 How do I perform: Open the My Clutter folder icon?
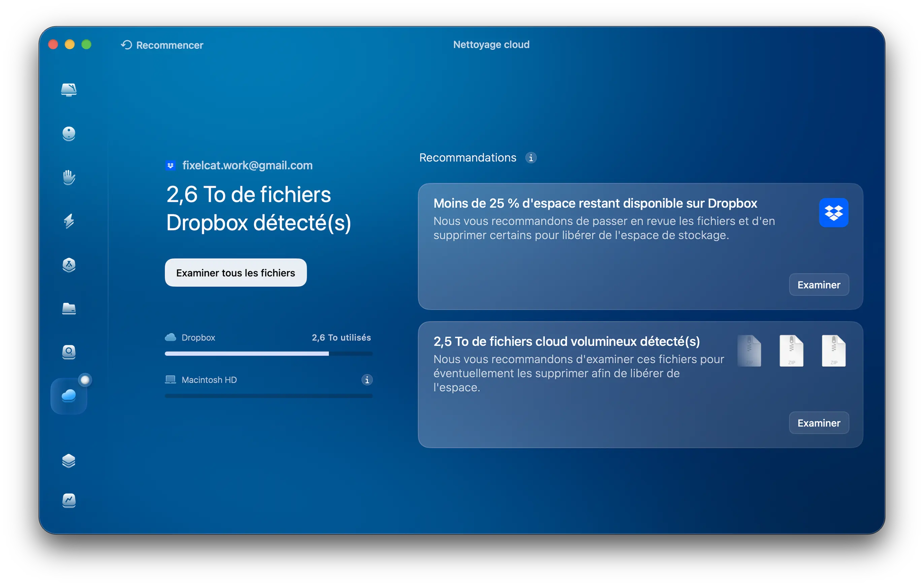coord(69,308)
